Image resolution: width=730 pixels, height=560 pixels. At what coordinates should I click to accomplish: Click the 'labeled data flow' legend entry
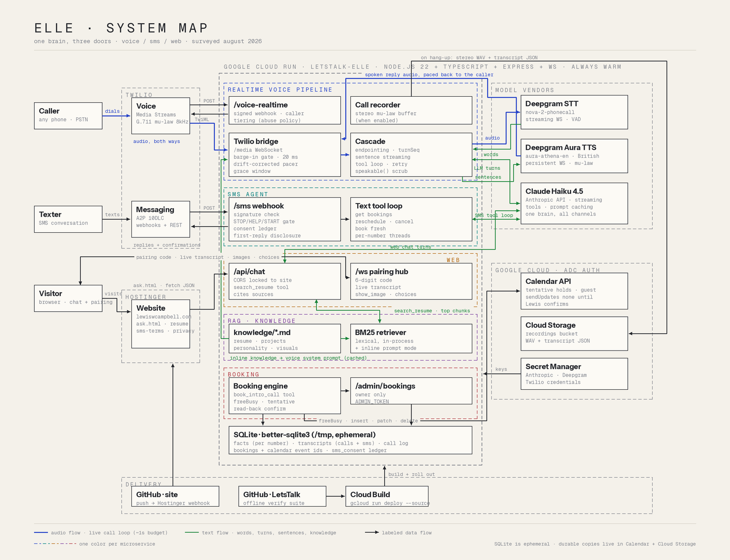click(x=399, y=533)
